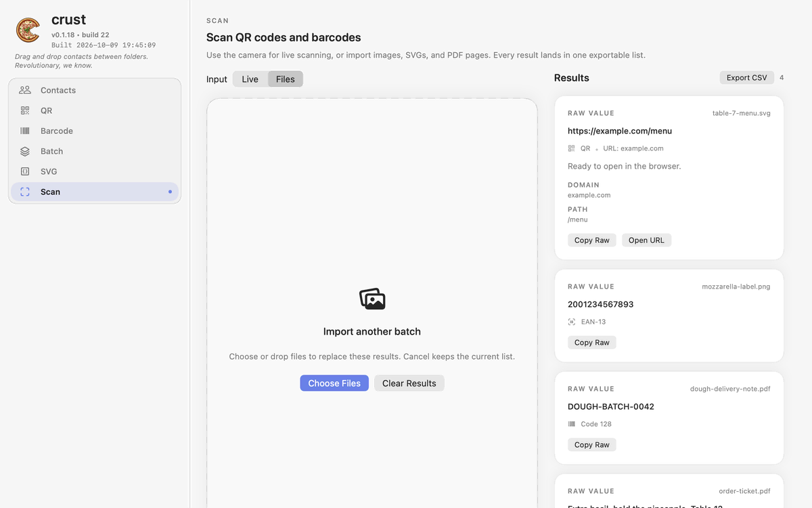Click the EAN-13 scan type icon
This screenshot has height=508, width=812.
(571, 322)
